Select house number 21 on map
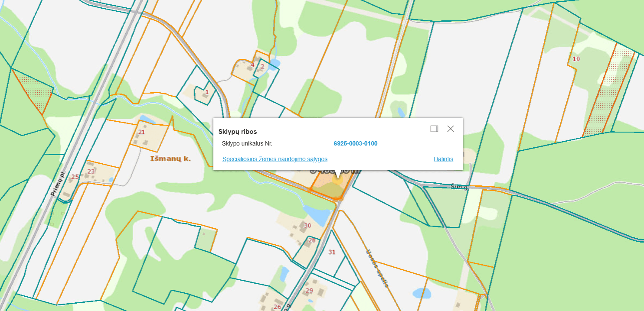This screenshot has height=311, width=644. click(x=141, y=132)
